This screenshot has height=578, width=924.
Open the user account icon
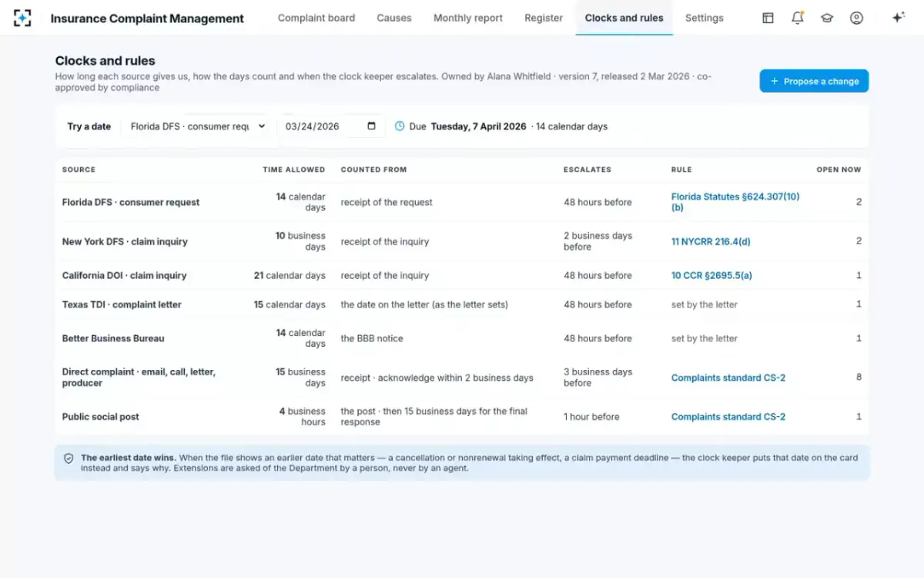click(856, 18)
